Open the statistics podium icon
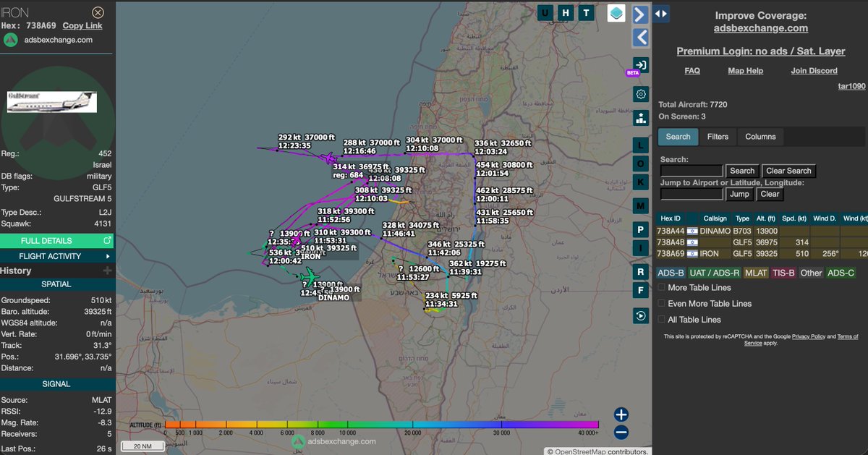This screenshot has width=868, height=455. click(x=640, y=118)
